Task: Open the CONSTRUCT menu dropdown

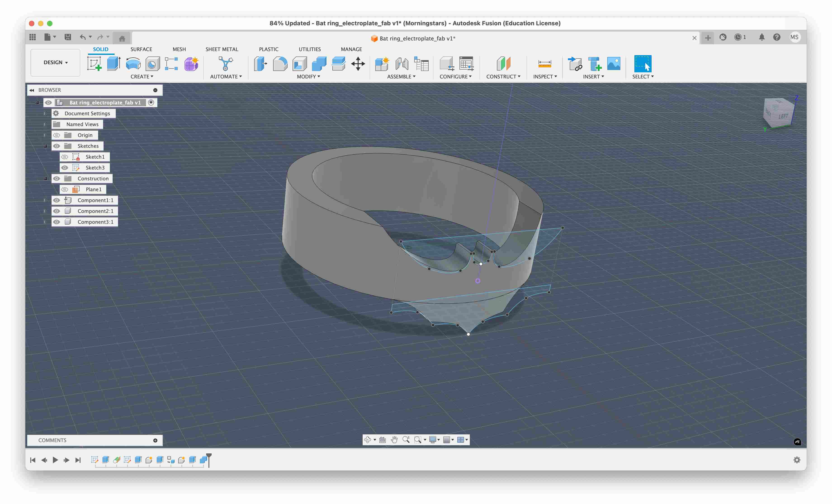Action: pyautogui.click(x=503, y=77)
